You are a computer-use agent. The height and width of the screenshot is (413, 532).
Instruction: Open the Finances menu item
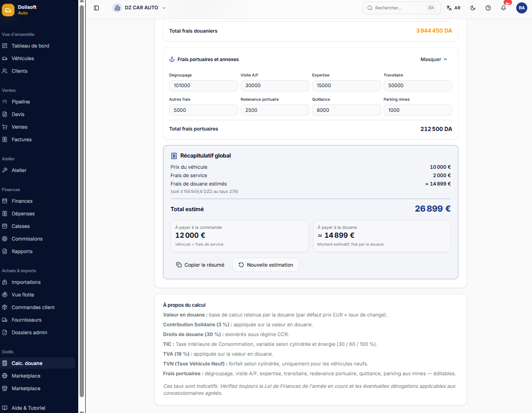pyautogui.click(x=38, y=201)
